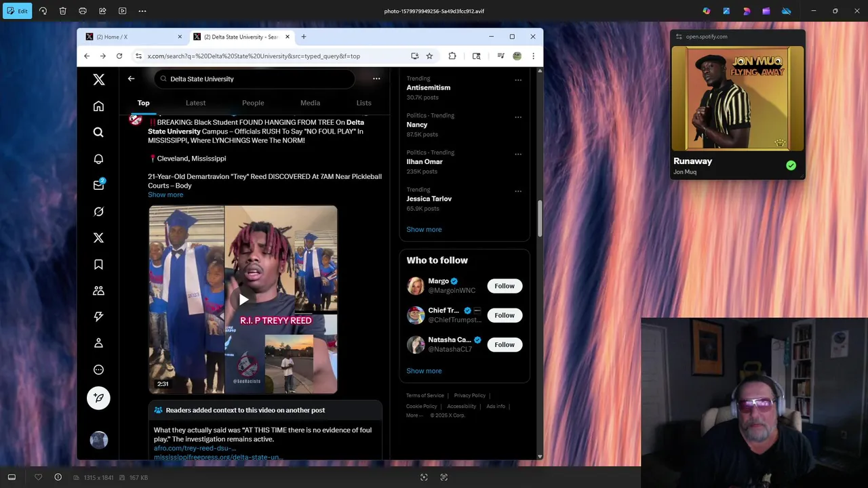Click the X search back arrow
This screenshot has height=488, width=868.
[x=131, y=79]
